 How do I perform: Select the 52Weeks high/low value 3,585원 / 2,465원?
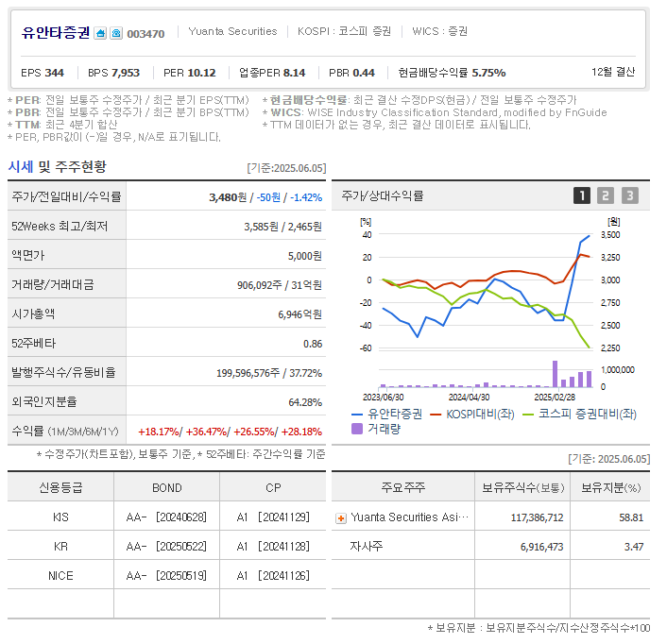pos(282,227)
